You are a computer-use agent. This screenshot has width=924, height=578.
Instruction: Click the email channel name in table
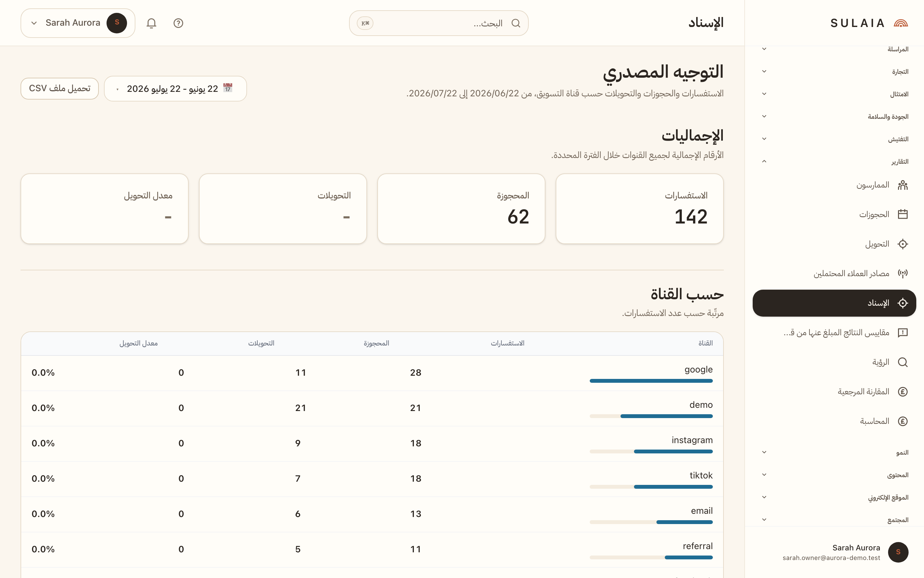point(702,511)
